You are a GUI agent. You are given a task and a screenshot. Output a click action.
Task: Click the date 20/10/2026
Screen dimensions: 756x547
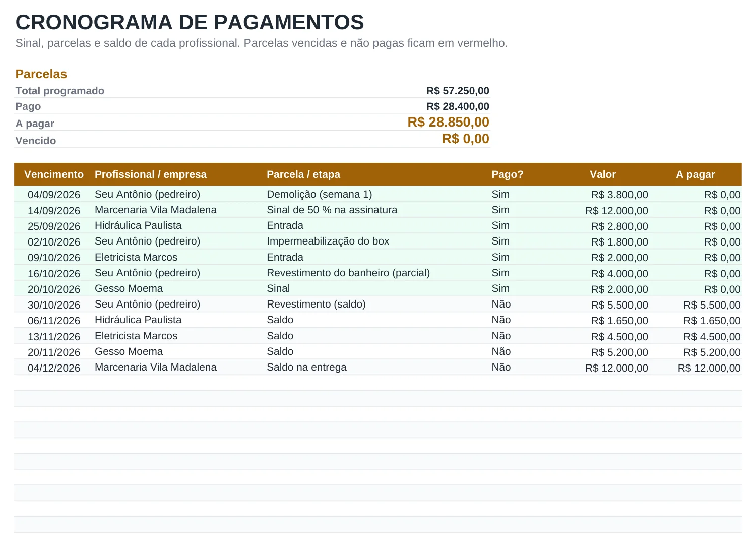(x=54, y=289)
